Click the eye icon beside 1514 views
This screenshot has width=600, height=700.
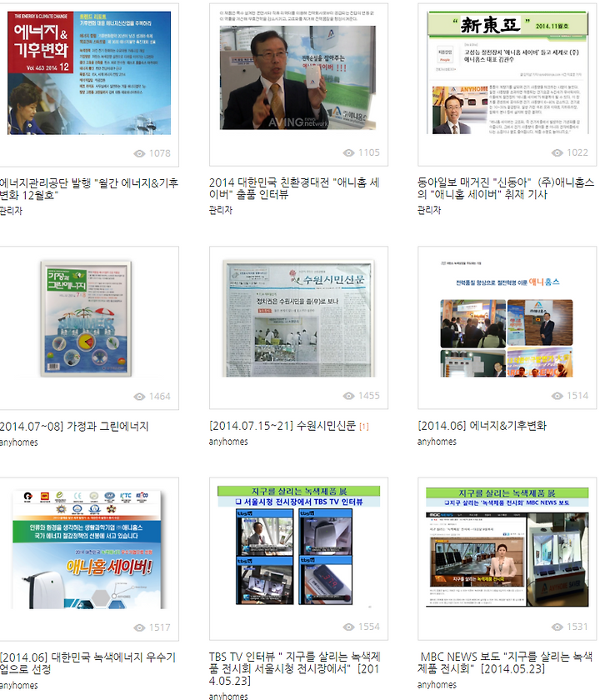coord(557,396)
